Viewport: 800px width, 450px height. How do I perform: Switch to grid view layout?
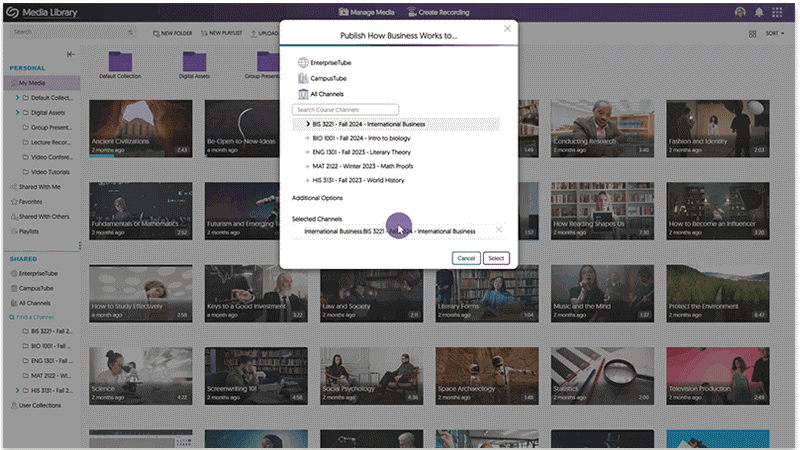click(752, 33)
